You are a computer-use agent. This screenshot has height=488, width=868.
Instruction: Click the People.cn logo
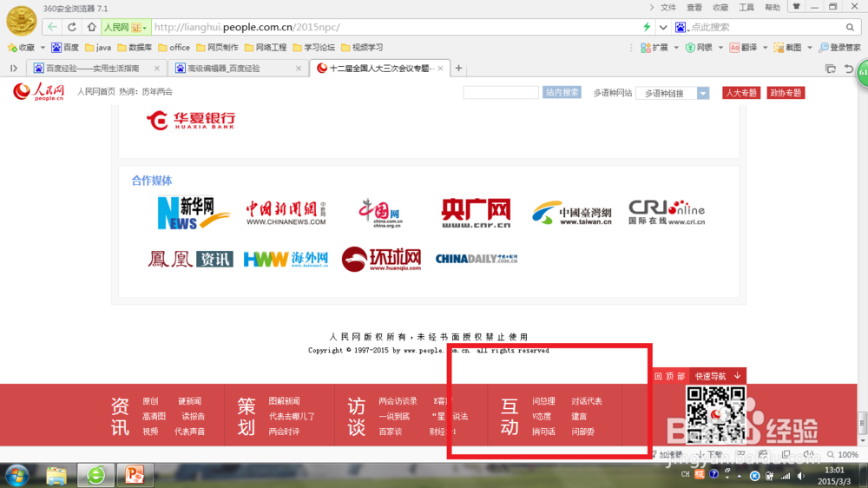39,91
